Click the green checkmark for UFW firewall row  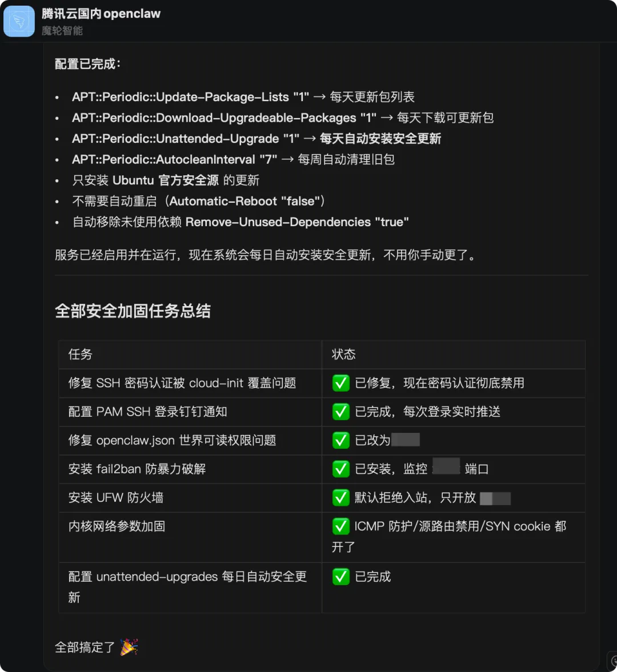(341, 497)
